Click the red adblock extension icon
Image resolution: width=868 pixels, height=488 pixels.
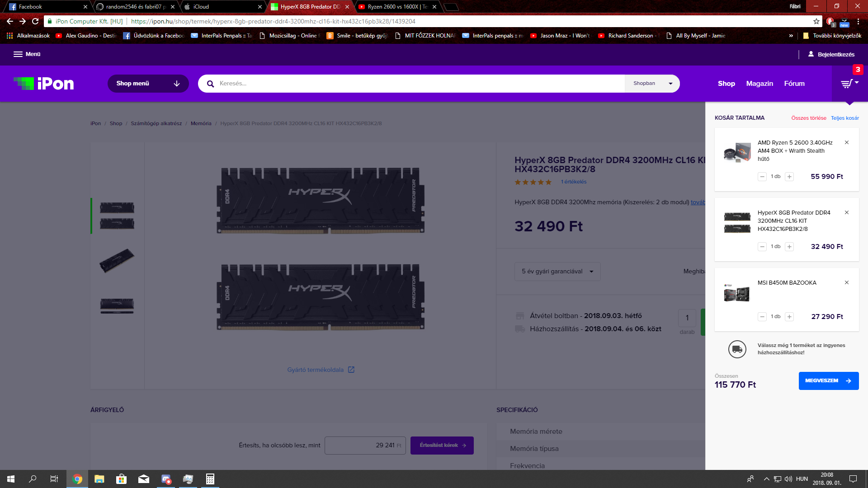coord(830,21)
